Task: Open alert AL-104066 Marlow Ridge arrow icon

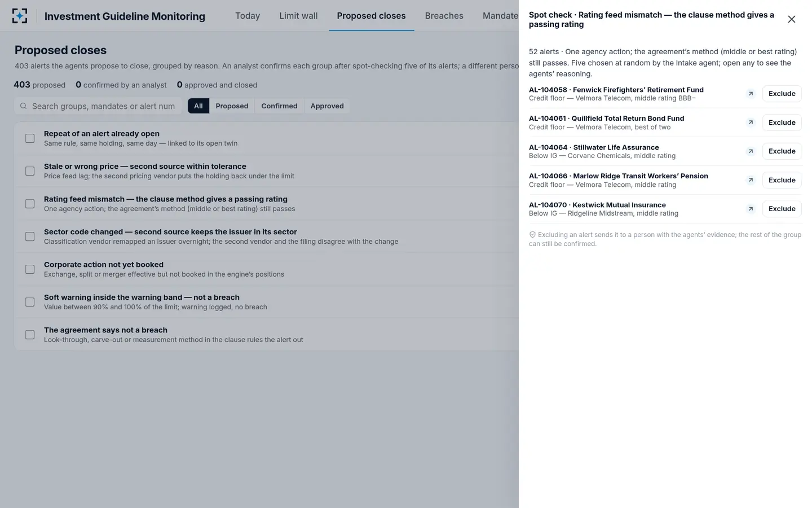Action: pos(751,180)
